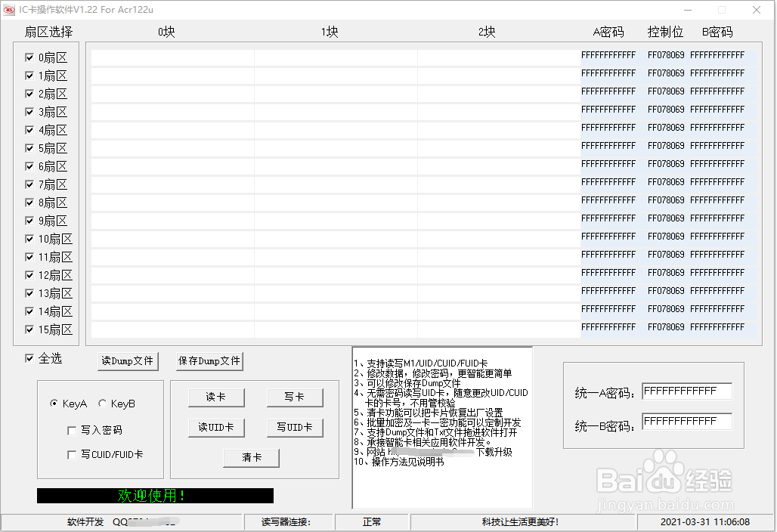This screenshot has width=777, height=532.
Task: Click the 保存Dump文件 button
Action: pyautogui.click(x=209, y=360)
